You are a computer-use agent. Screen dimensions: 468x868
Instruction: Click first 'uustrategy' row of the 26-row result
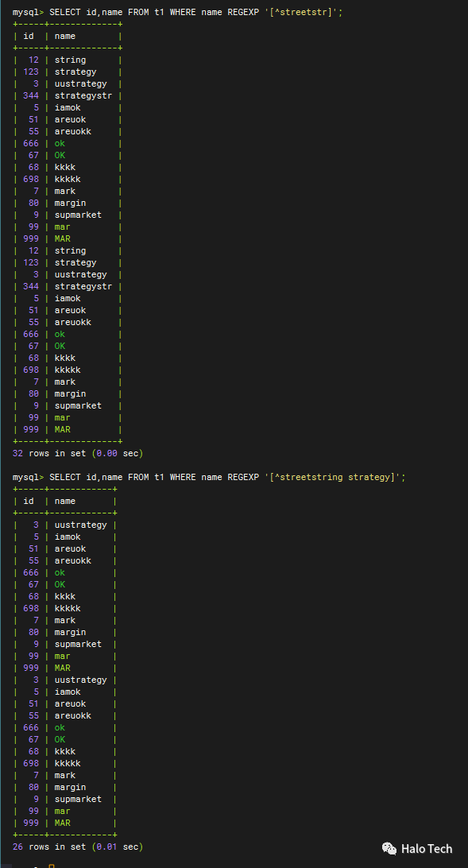tap(64, 525)
